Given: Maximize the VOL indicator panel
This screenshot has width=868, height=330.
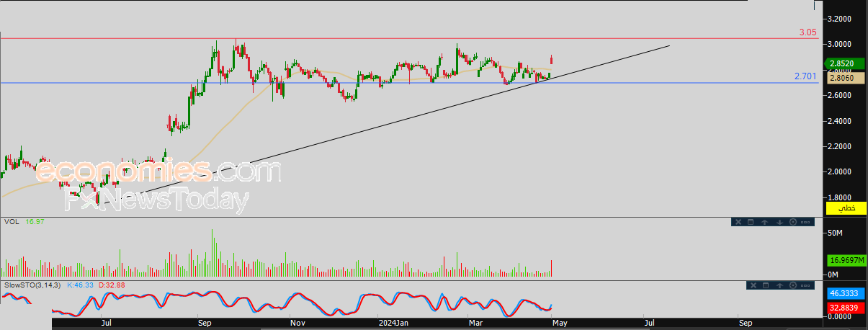Looking at the screenshot, I should click(751, 222).
